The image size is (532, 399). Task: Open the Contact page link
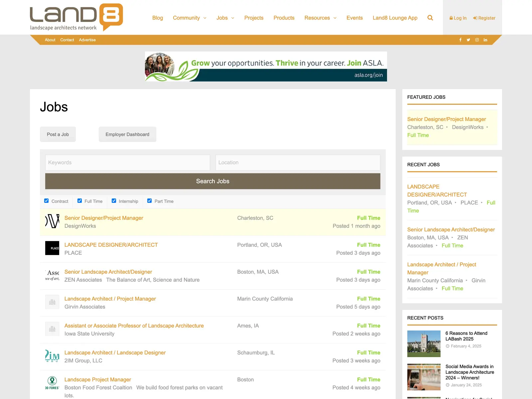(67, 40)
